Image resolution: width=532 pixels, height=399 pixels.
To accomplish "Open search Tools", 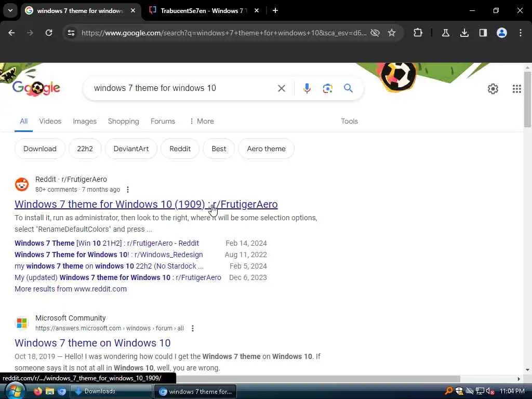I will click(349, 121).
